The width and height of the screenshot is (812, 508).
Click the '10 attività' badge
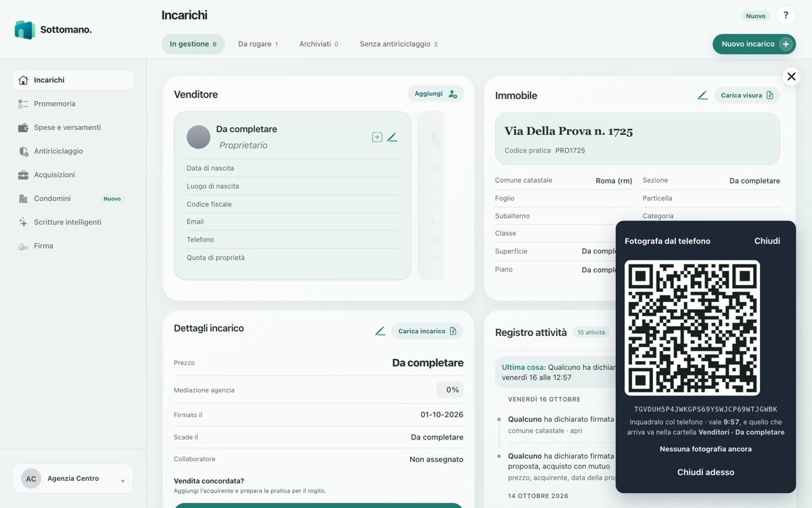tap(591, 333)
